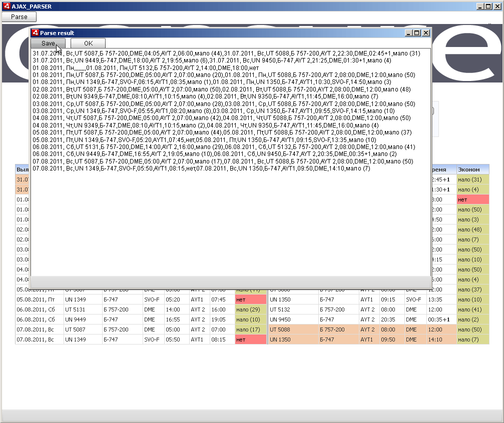Click the Parse button in AJAX_PARSER window
The height and width of the screenshot is (423, 504).
click(19, 16)
